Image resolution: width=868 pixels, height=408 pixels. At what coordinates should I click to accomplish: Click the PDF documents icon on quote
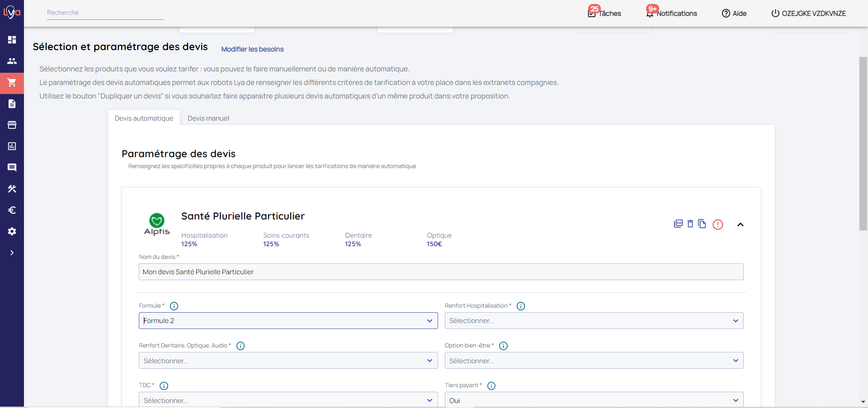pyautogui.click(x=678, y=224)
